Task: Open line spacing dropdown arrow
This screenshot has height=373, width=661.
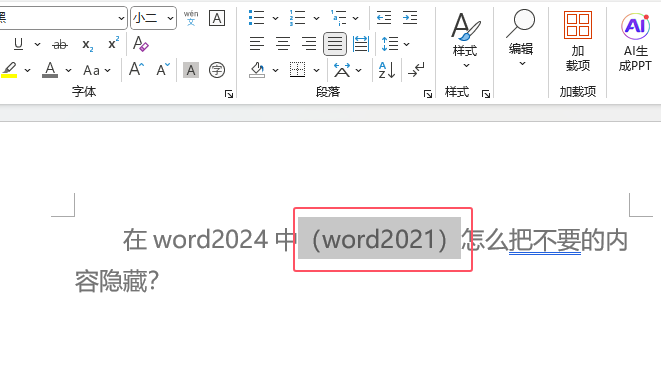Action: [x=406, y=44]
